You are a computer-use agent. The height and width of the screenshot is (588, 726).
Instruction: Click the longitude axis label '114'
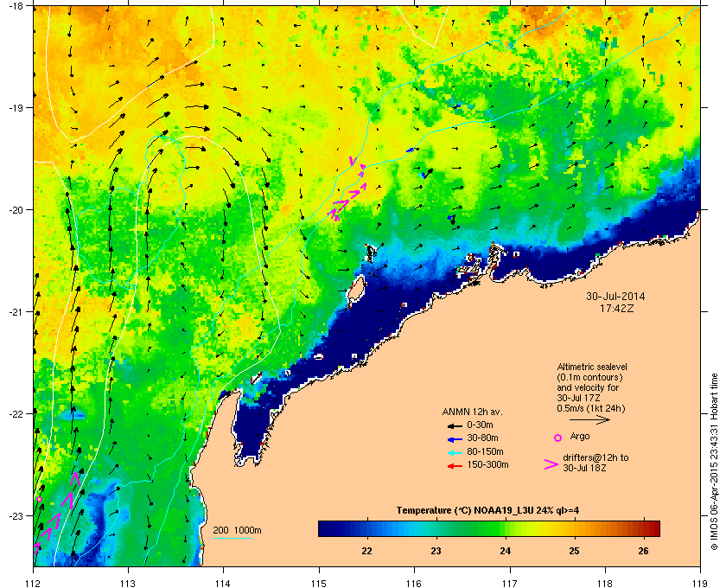pos(223,584)
